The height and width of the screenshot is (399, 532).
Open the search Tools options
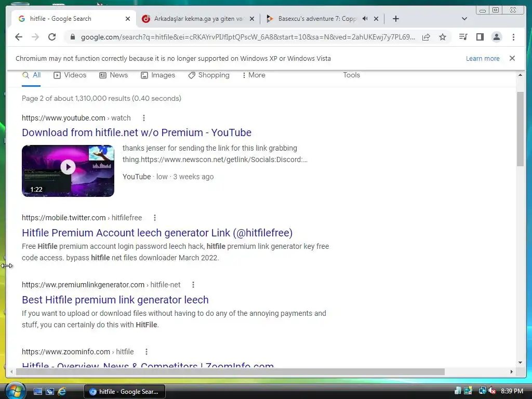coord(351,75)
